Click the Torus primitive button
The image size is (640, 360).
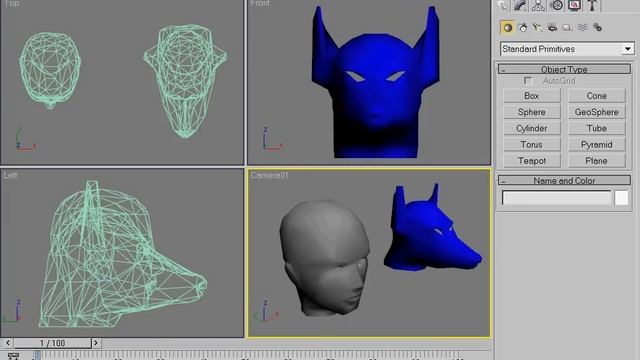coord(531,144)
